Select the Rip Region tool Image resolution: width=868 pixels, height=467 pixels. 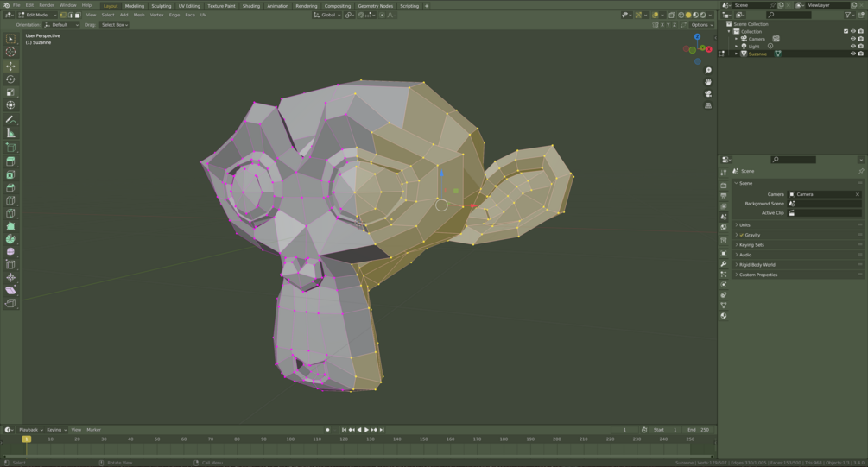10,303
